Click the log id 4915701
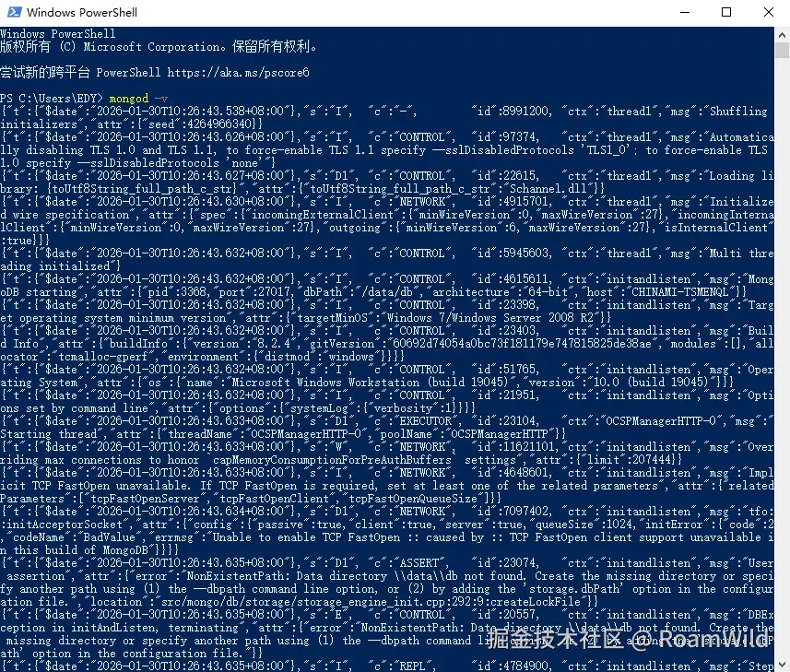This screenshot has height=672, width=790. coord(525,202)
